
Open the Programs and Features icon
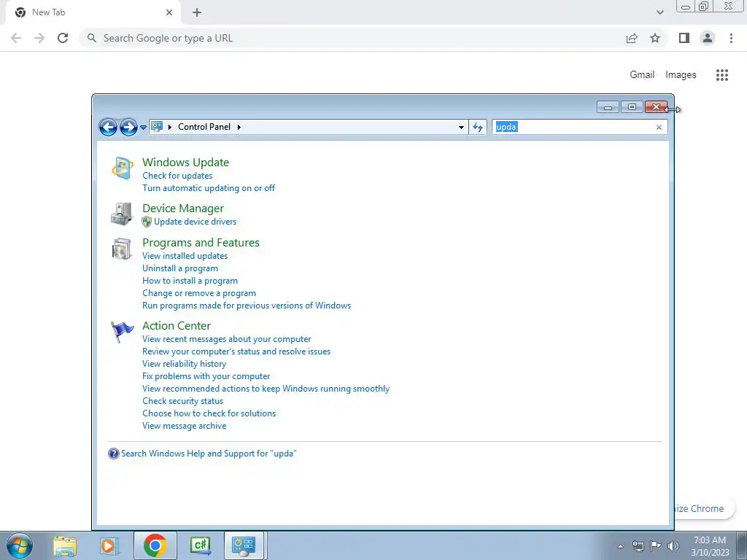122,249
